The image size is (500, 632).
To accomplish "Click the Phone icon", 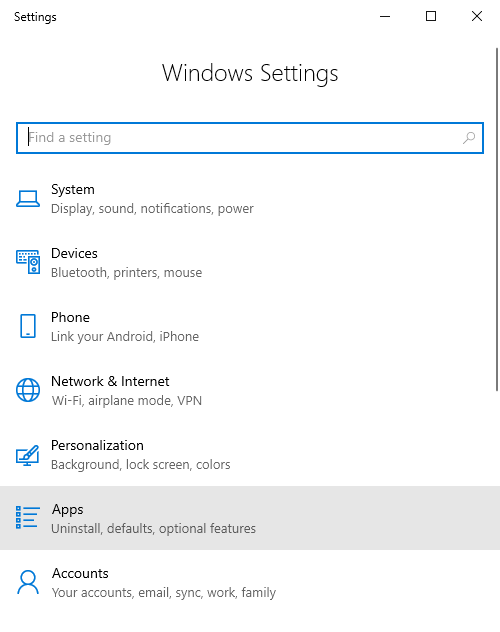I will pyautogui.click(x=28, y=326).
